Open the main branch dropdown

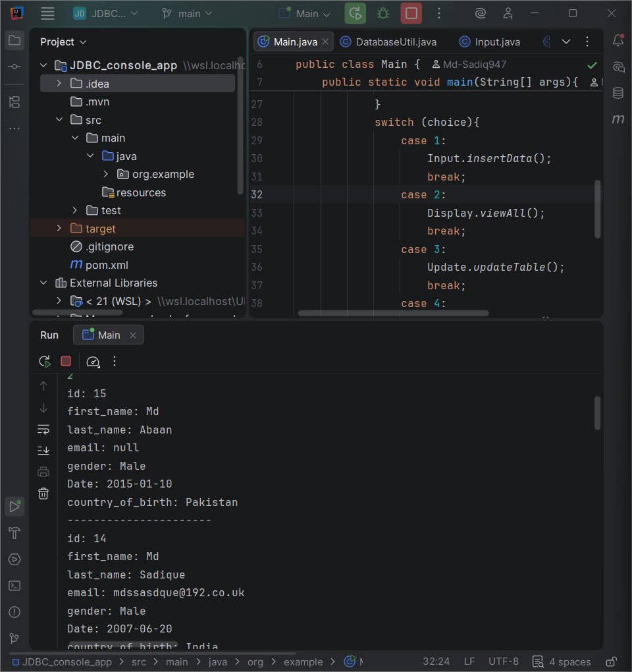187,14
